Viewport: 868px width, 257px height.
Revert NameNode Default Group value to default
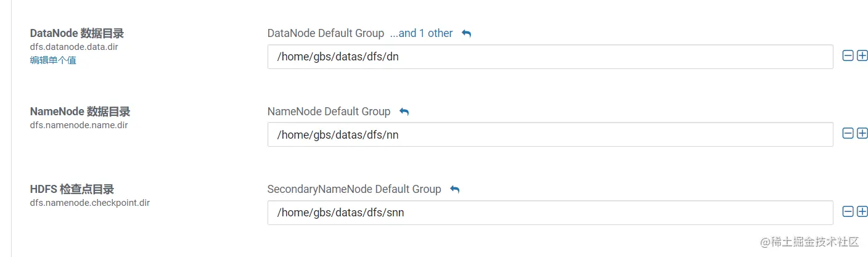(x=404, y=112)
